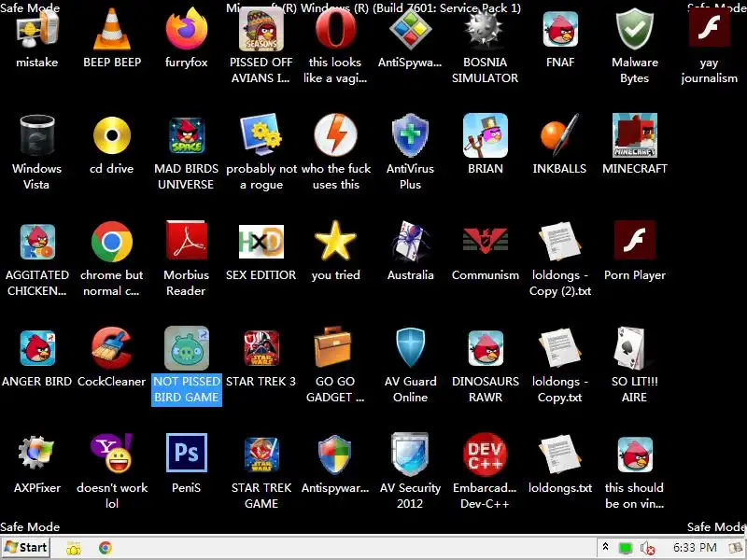Open 'INKBALLS' orange ball icon

[559, 134]
